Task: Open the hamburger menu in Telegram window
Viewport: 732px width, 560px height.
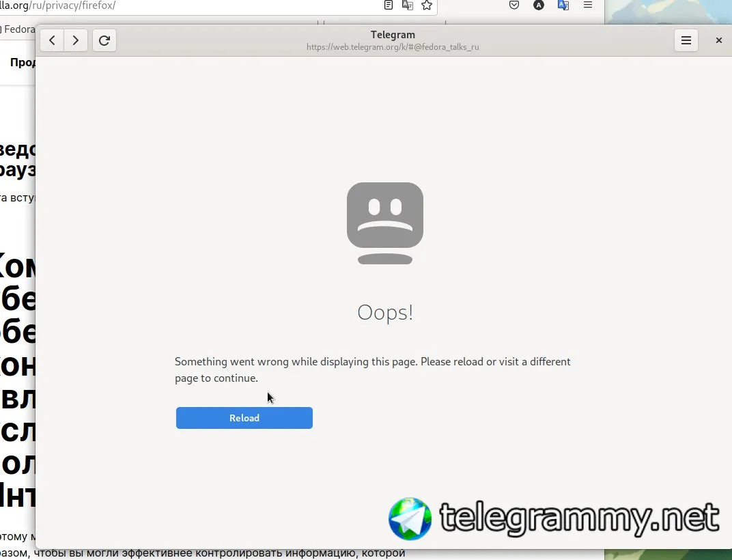Action: pos(686,40)
